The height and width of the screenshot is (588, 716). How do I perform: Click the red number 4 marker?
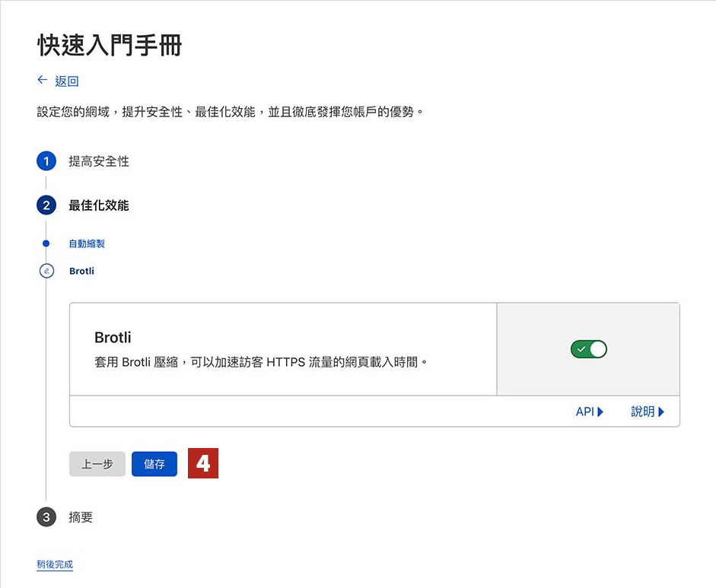203,463
